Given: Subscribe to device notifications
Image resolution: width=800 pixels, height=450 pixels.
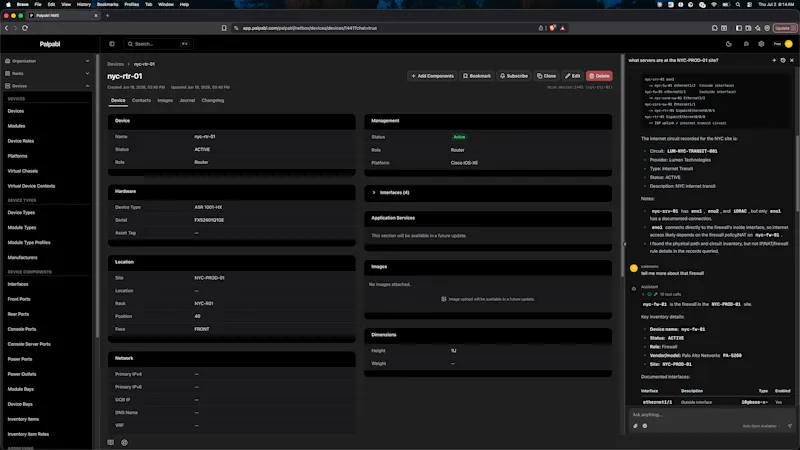Looking at the screenshot, I should pos(514,76).
